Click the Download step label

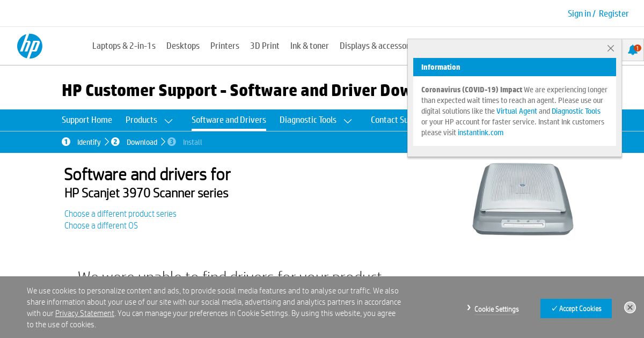point(142,142)
